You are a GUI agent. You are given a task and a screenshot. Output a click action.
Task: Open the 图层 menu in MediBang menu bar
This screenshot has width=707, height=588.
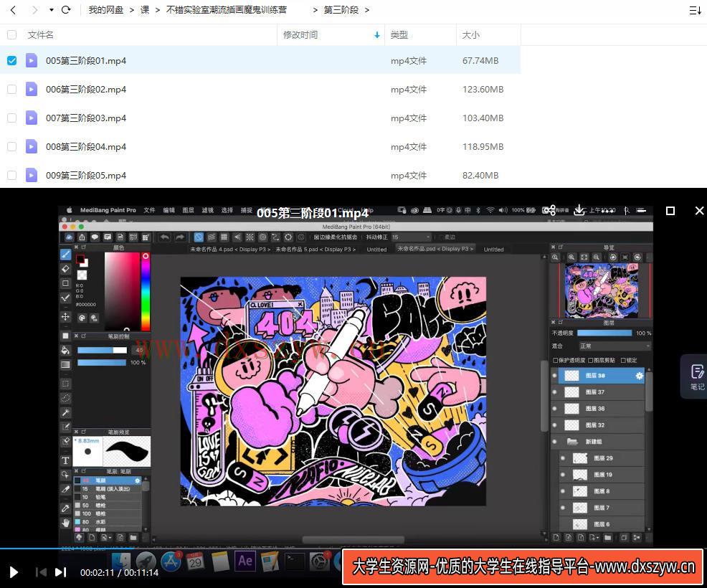[x=188, y=210]
